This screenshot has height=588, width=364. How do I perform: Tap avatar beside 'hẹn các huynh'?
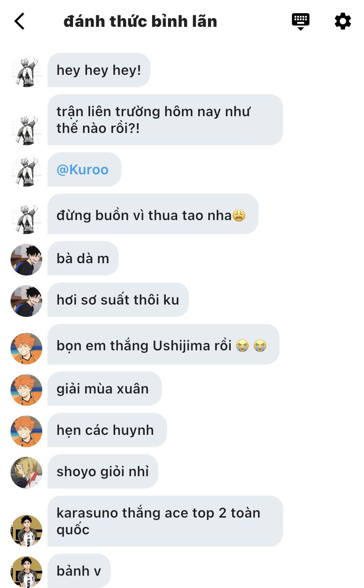26,431
